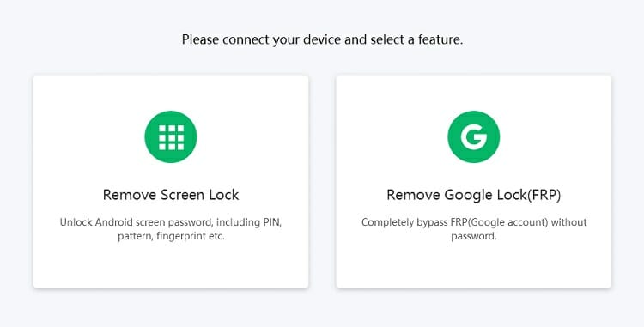Screen dimensions: 644x327
Task: Click the 'Please connect your device' heading
Action: (322, 39)
